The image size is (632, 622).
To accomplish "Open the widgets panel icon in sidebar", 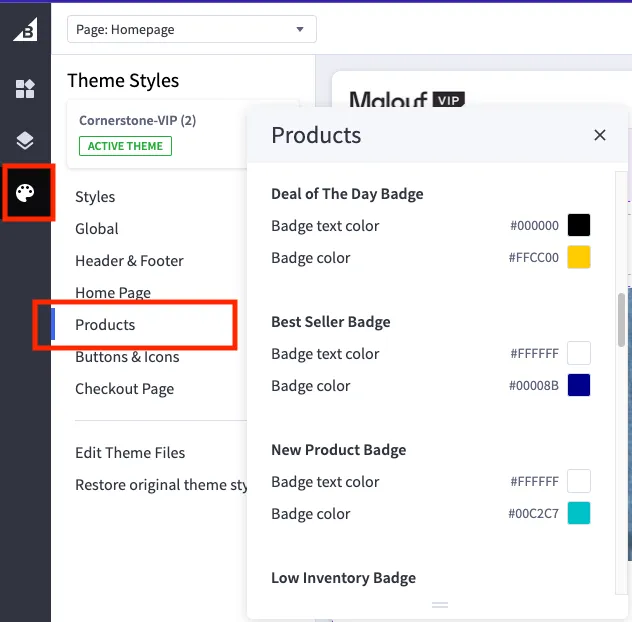I will 25,90.
